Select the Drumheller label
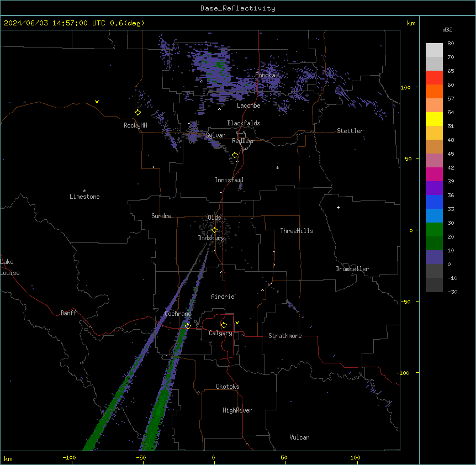 [352, 269]
